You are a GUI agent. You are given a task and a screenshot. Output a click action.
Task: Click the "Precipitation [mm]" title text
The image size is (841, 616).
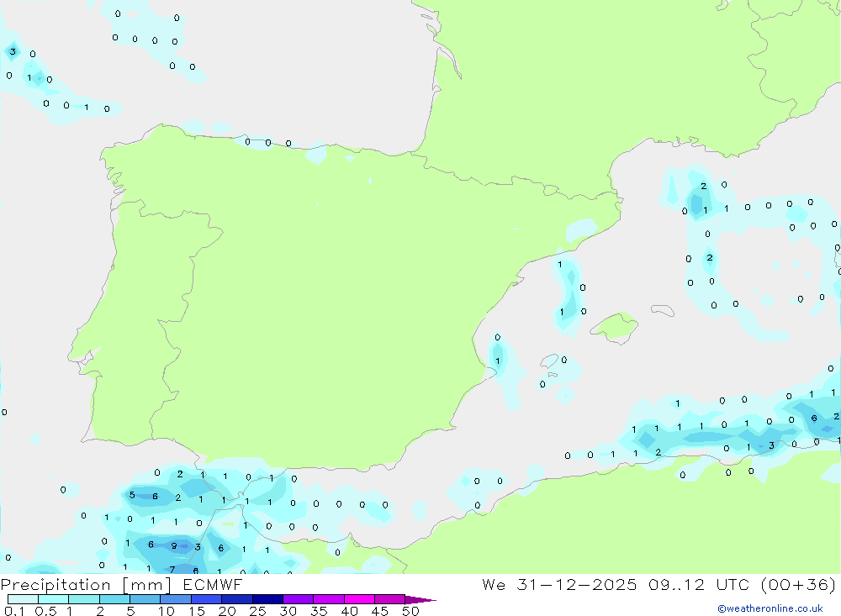(x=86, y=585)
